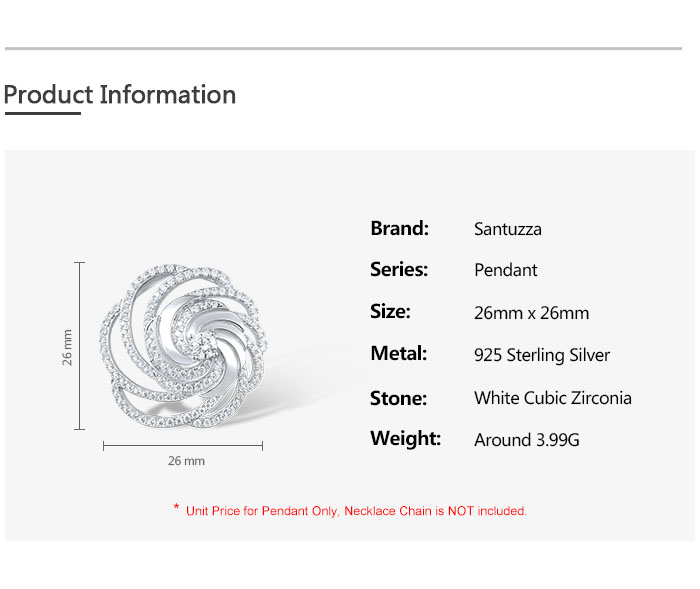The image size is (700, 589).
Task: Click the red asterisk before the note
Action: pyautogui.click(x=177, y=510)
